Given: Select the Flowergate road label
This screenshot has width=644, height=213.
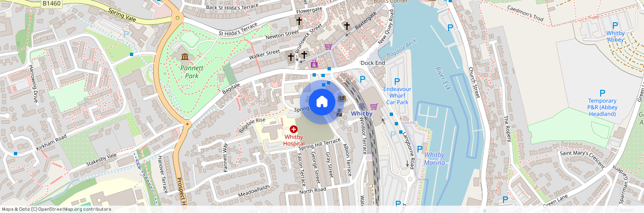Looking at the screenshot, I should click(309, 10).
